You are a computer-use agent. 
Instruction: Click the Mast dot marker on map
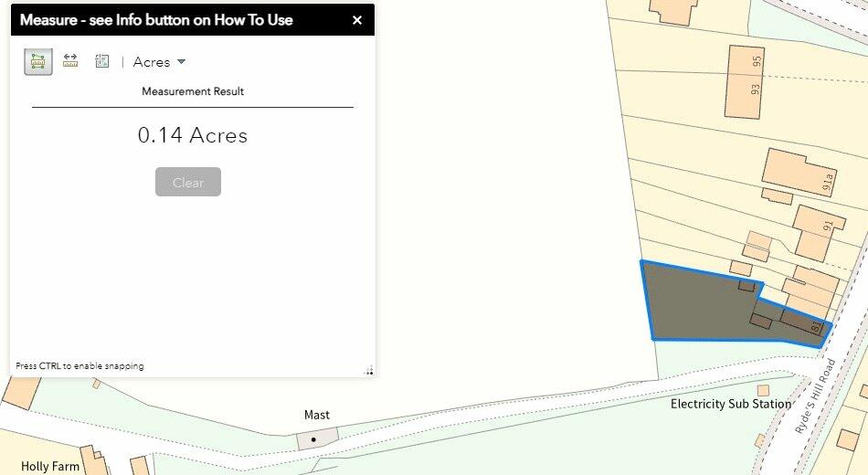tap(313, 439)
